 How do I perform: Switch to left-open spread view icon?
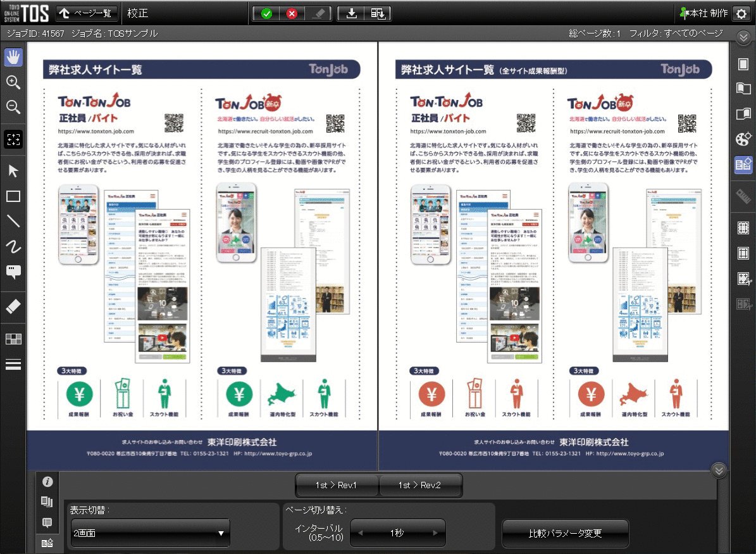(743, 88)
